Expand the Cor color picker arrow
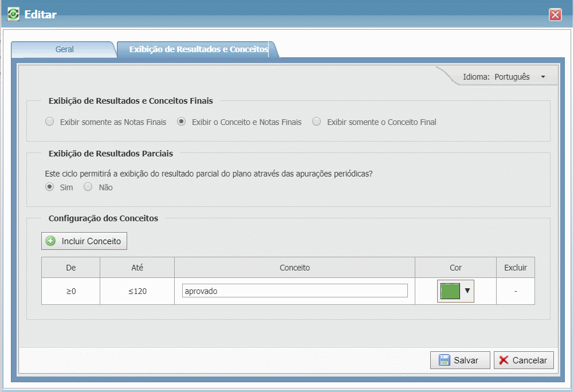This screenshot has width=574, height=392. [467, 291]
